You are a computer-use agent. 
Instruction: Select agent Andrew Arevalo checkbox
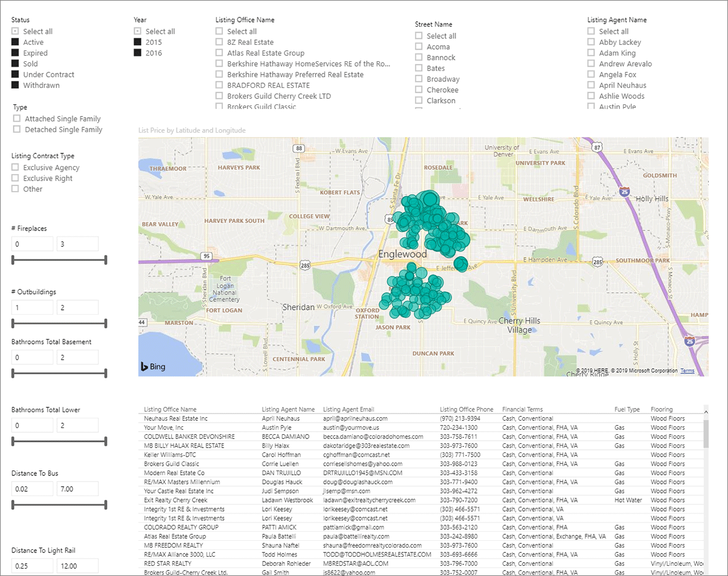591,64
